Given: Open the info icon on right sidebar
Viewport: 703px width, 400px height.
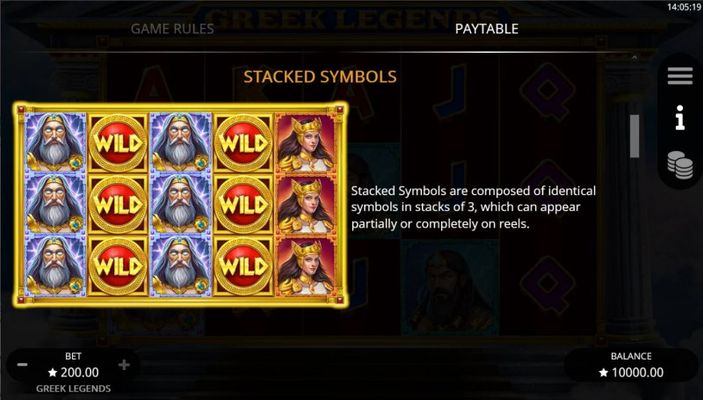Looking at the screenshot, I should coord(680,117).
